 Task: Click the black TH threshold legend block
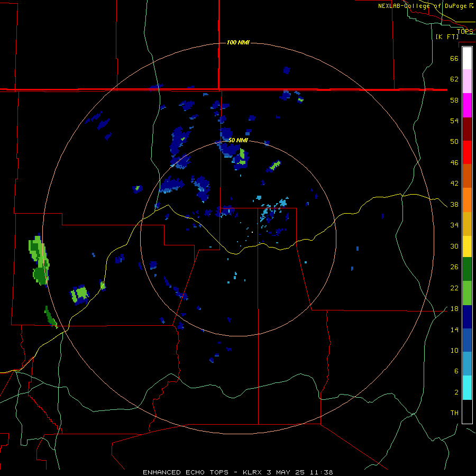(x=467, y=411)
